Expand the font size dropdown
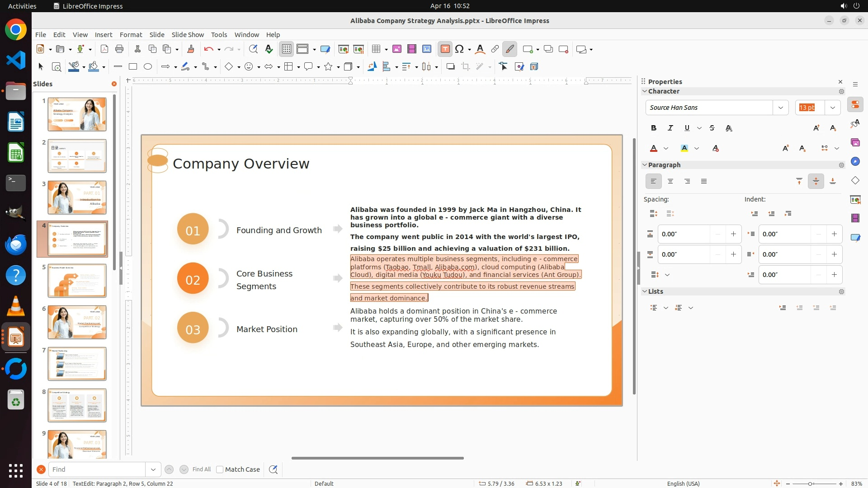 pos(832,108)
